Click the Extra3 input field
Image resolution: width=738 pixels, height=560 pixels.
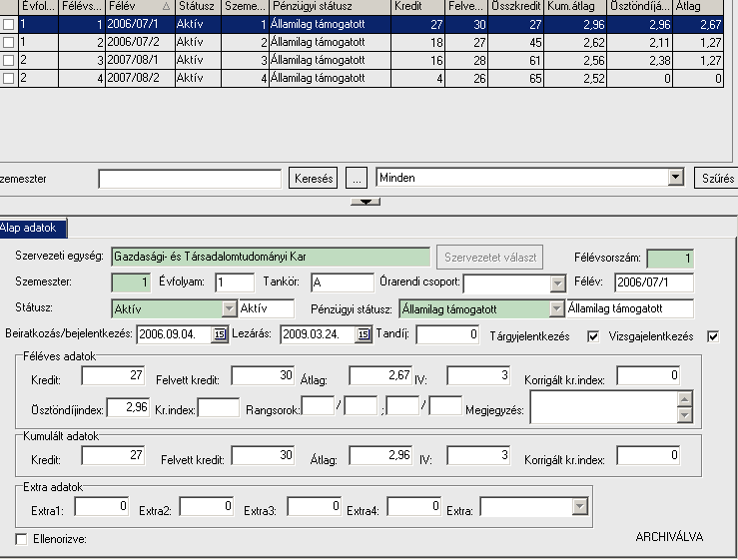click(x=314, y=506)
